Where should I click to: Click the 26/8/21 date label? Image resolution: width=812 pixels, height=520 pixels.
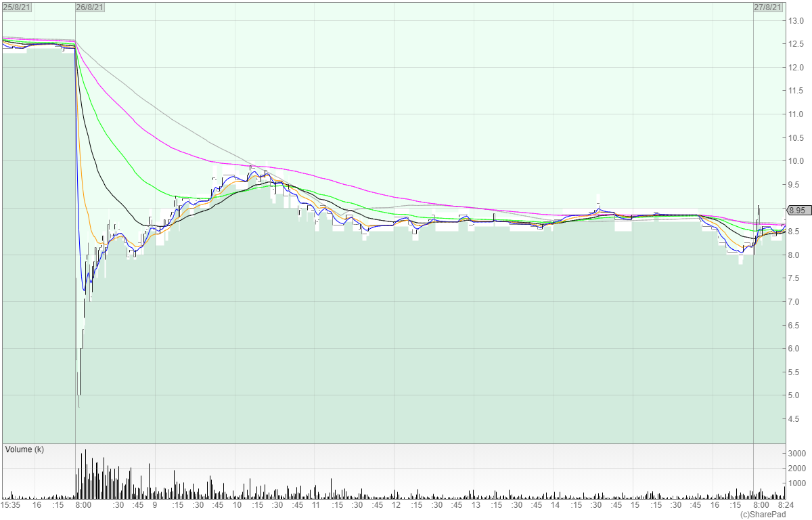[x=90, y=7]
